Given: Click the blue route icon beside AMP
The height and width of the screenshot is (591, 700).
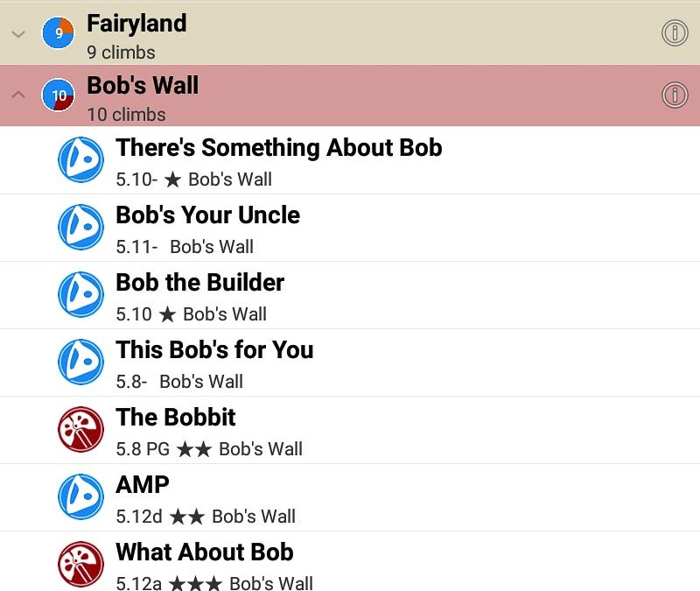Looking at the screenshot, I should click(80, 497).
